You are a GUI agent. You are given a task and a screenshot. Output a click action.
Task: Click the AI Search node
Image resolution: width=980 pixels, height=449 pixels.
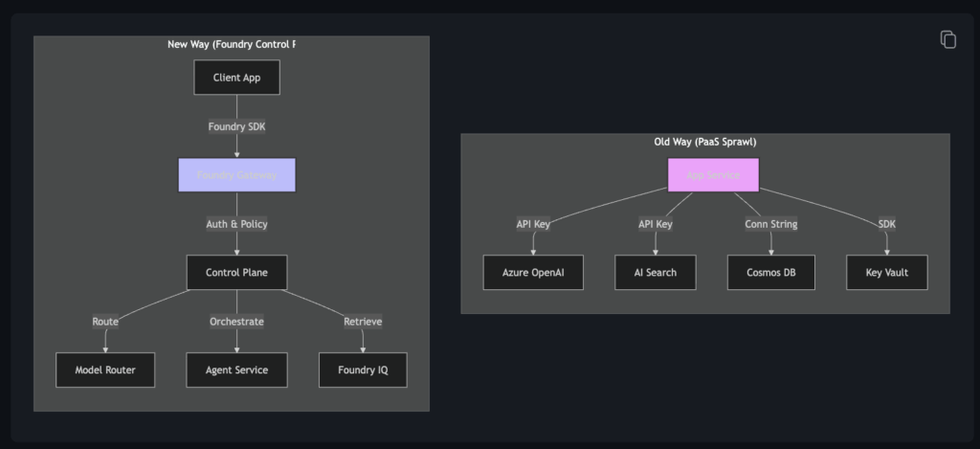click(656, 273)
